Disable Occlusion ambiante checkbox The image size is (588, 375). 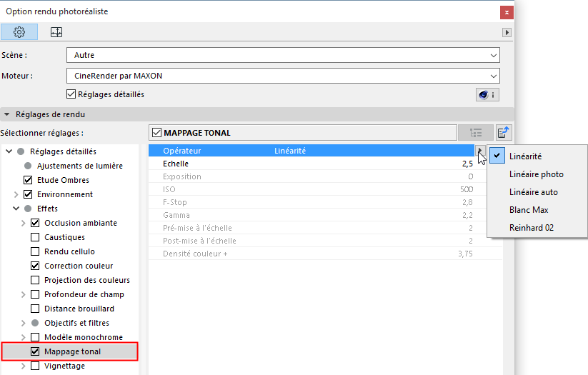[35, 223]
